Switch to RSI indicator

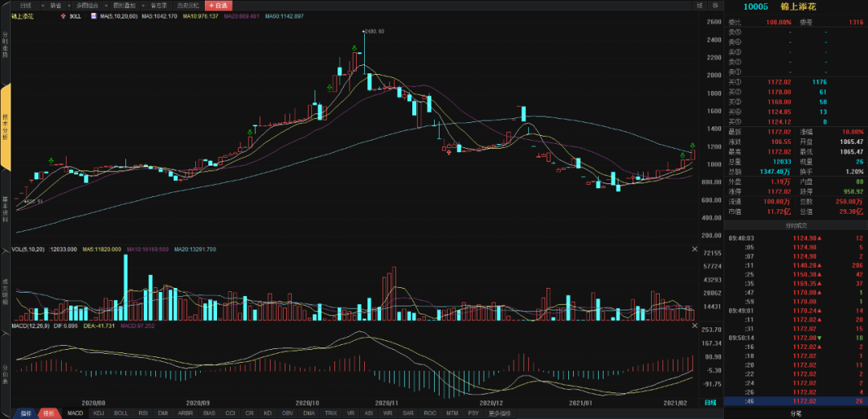(143, 413)
